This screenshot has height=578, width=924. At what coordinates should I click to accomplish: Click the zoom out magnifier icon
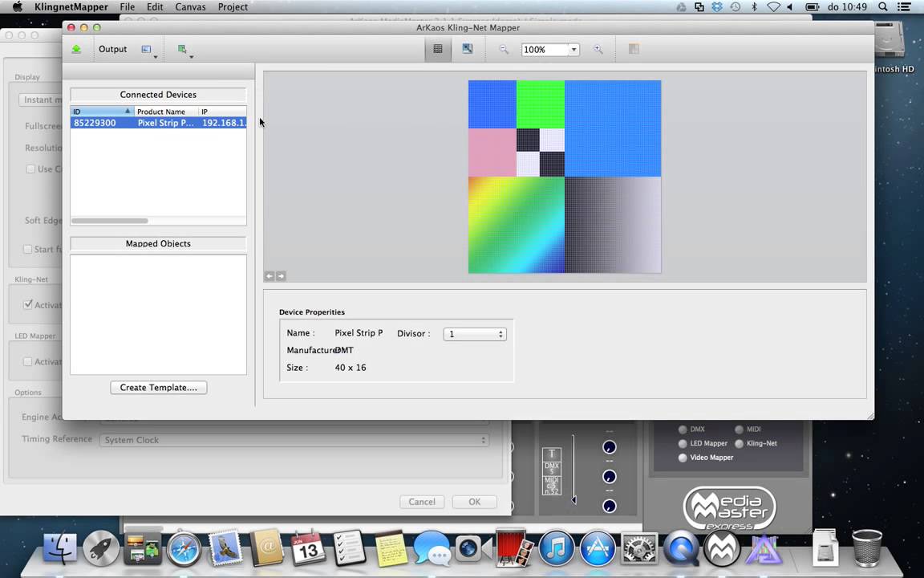click(504, 50)
